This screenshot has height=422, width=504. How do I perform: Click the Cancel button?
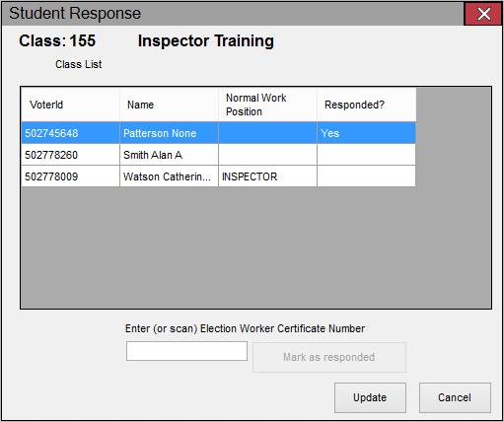[x=455, y=397]
